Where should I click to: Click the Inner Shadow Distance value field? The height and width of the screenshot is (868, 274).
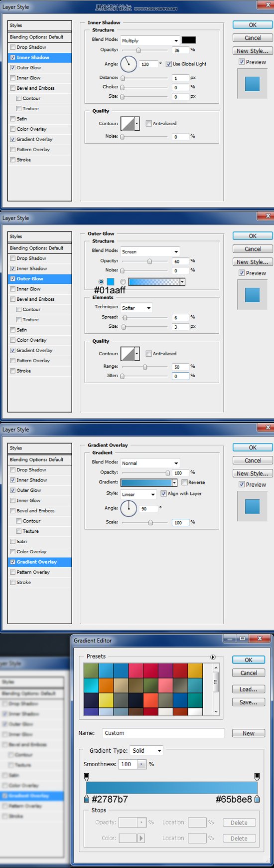[x=180, y=78]
